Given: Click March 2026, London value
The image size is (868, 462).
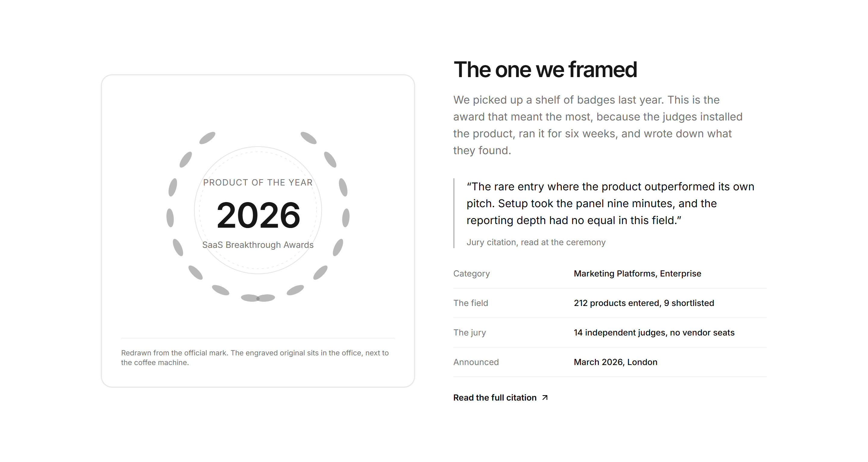Looking at the screenshot, I should click(615, 362).
